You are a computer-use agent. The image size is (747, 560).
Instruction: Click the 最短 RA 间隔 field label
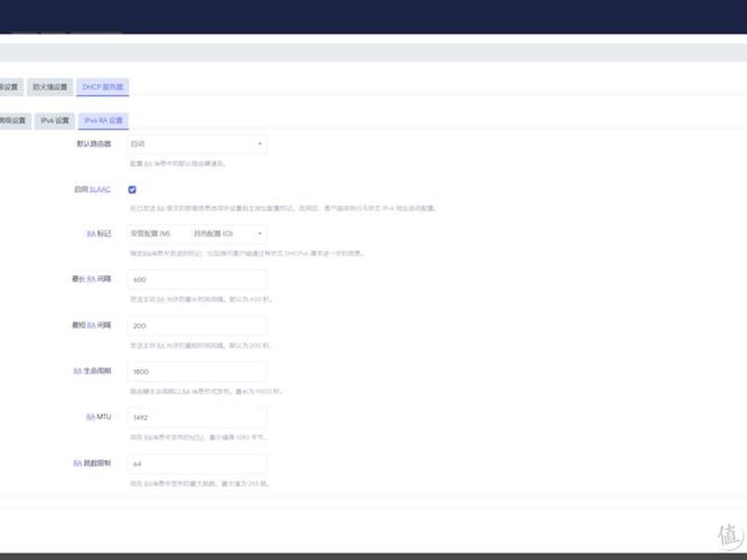click(x=92, y=325)
